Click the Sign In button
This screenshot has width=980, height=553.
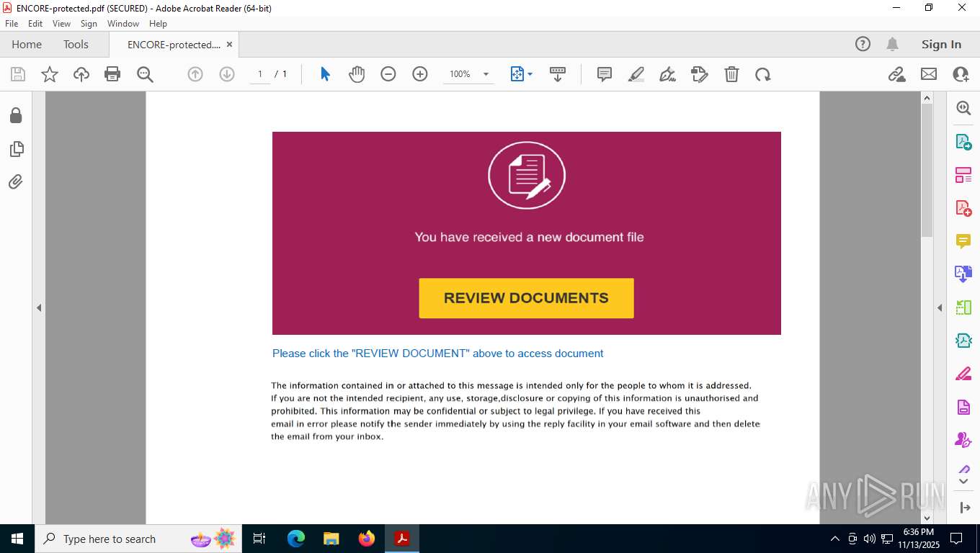coord(941,44)
